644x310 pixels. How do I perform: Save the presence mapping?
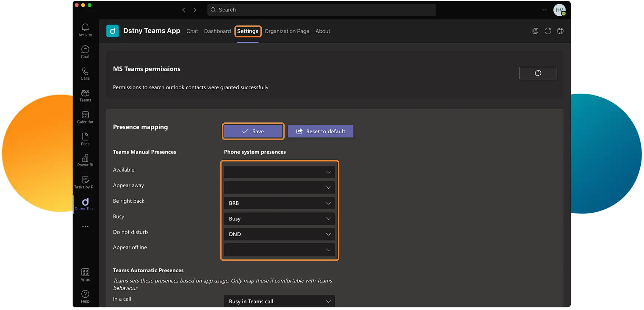point(253,131)
